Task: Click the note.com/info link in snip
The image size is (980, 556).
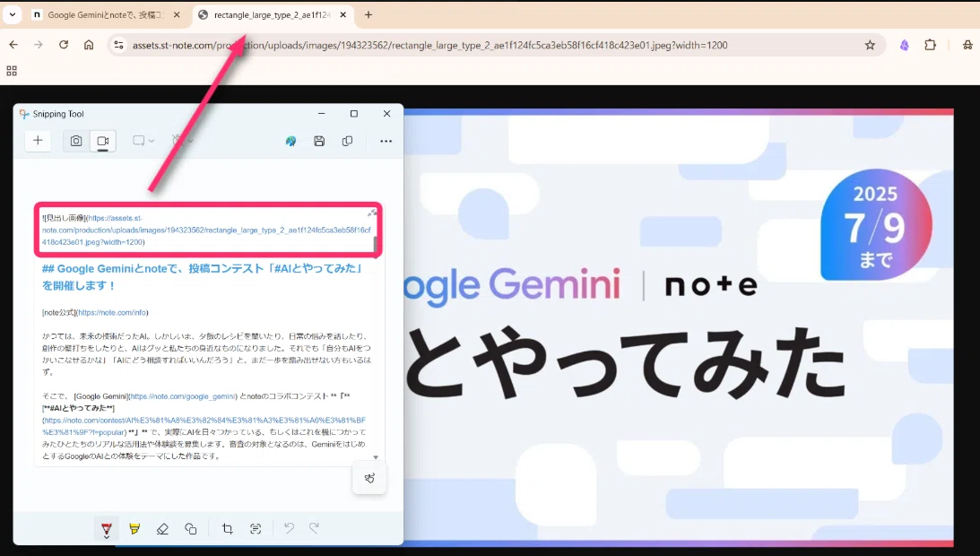Action: 112,312
